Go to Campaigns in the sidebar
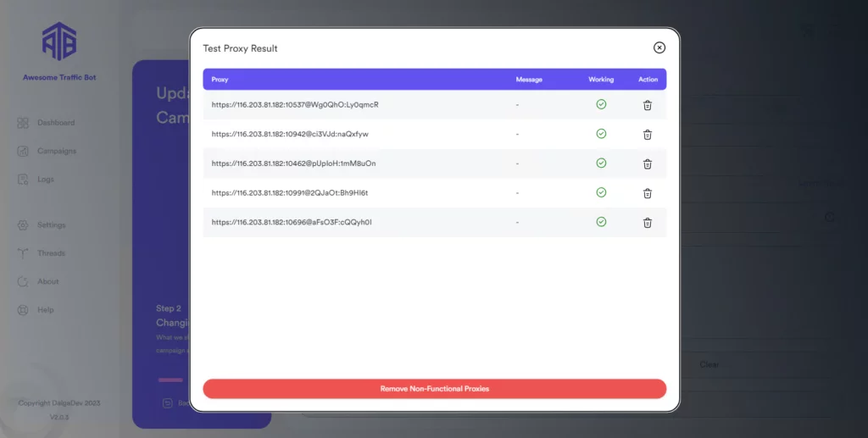Screen dimensions: 868x438 [56, 151]
